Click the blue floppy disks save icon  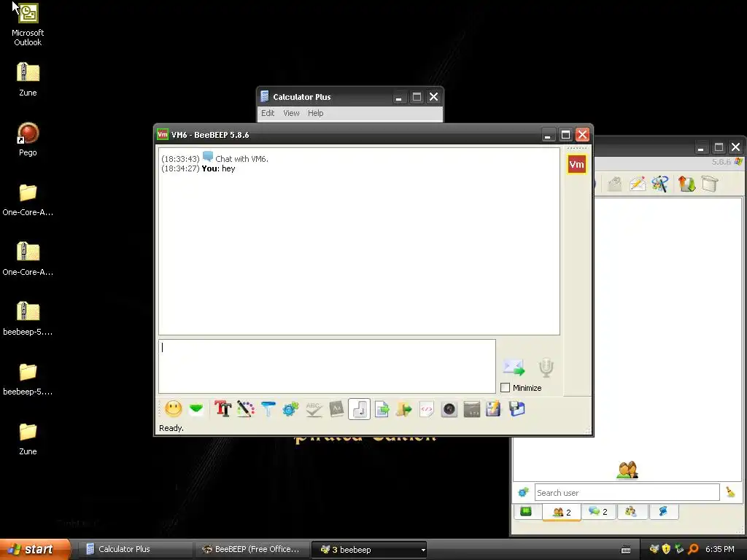516,408
